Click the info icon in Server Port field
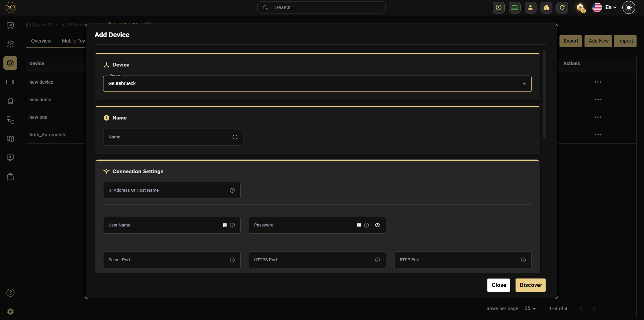The height and width of the screenshot is (320, 644). [x=232, y=260]
